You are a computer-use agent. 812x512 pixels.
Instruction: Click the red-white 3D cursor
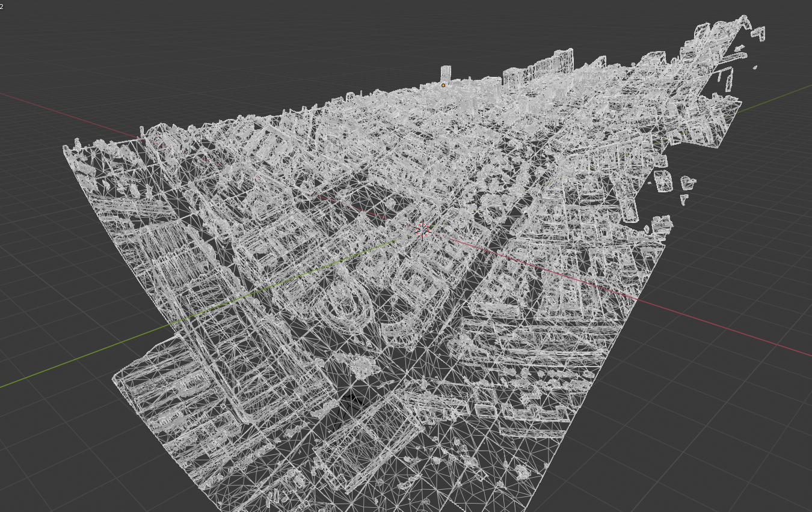coord(422,230)
